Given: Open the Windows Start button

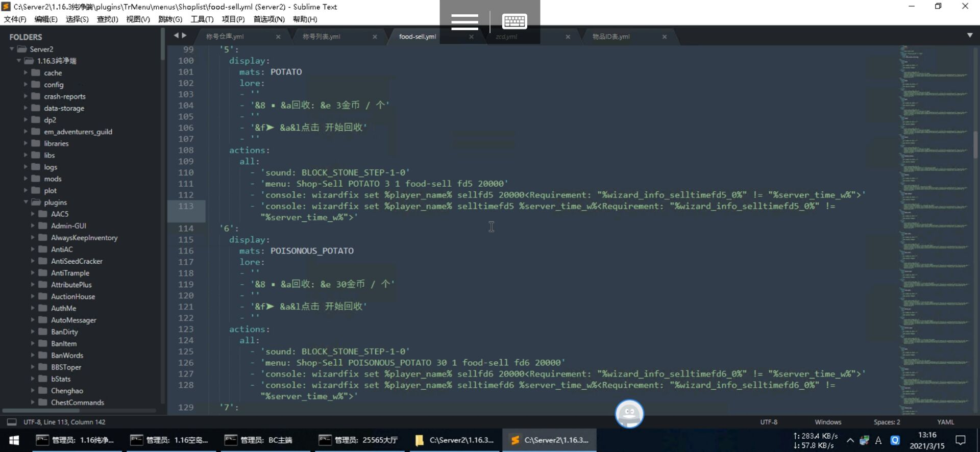Looking at the screenshot, I should point(14,440).
